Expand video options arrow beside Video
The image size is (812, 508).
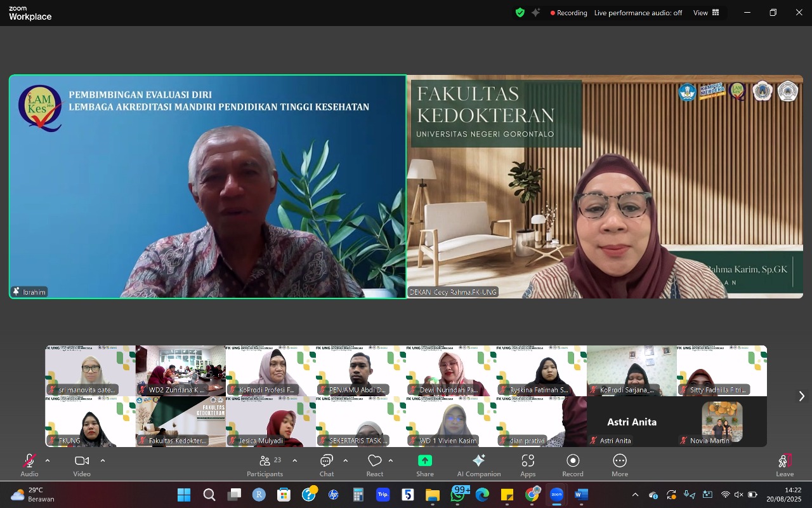(103, 461)
